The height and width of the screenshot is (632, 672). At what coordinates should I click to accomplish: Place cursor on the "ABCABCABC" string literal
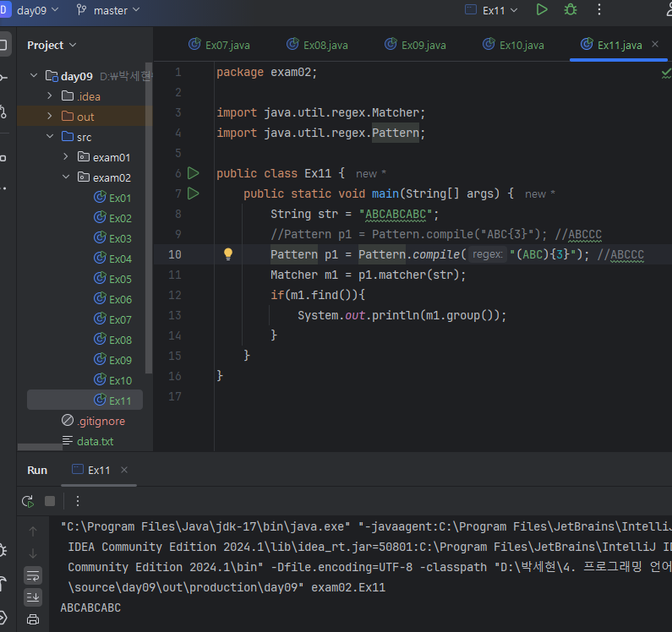point(396,214)
